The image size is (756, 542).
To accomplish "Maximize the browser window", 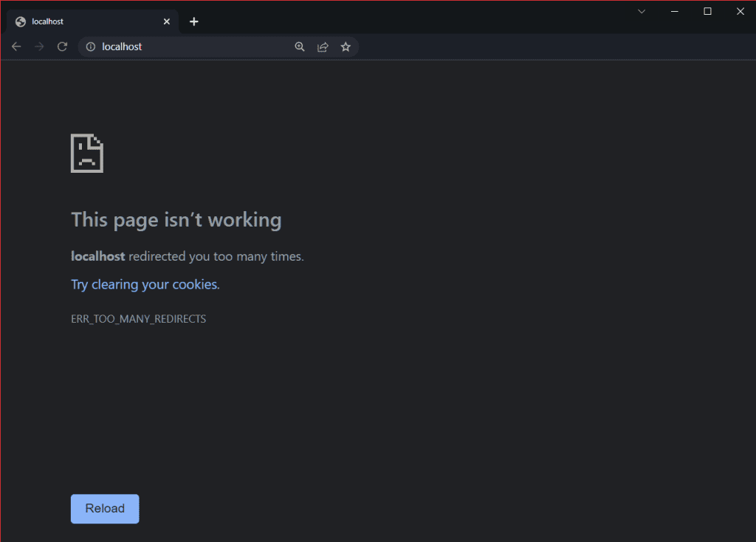I will [707, 11].
